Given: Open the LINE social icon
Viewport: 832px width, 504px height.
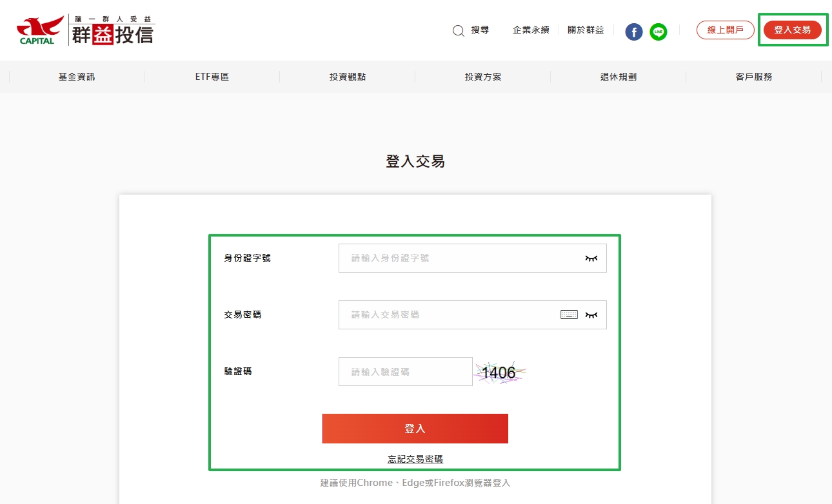Looking at the screenshot, I should point(658,32).
